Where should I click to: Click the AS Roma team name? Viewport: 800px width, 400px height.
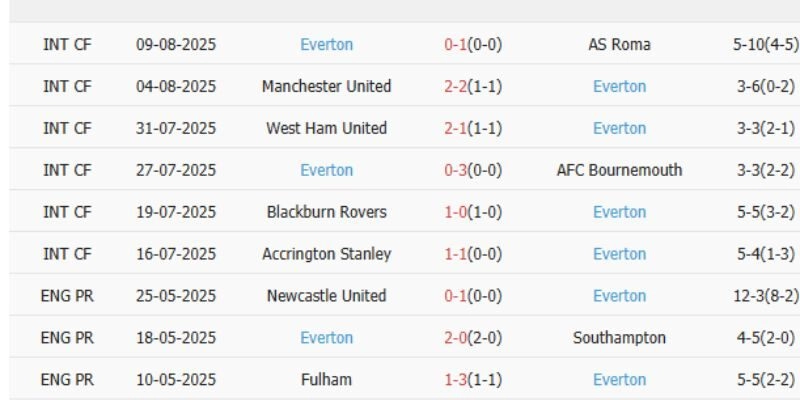619,45
